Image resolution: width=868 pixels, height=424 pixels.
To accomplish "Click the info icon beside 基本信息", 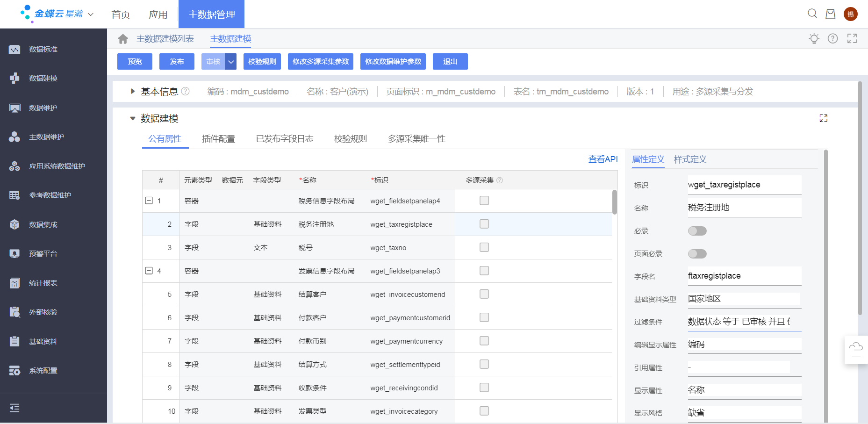I will coord(186,91).
